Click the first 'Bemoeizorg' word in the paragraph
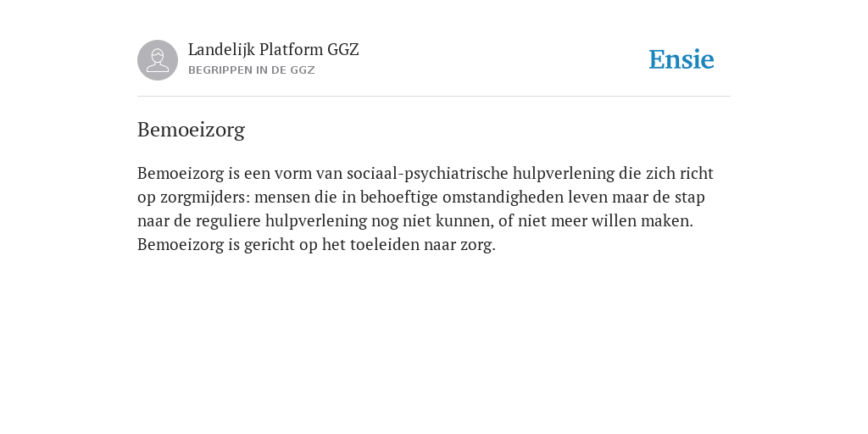 point(181,174)
